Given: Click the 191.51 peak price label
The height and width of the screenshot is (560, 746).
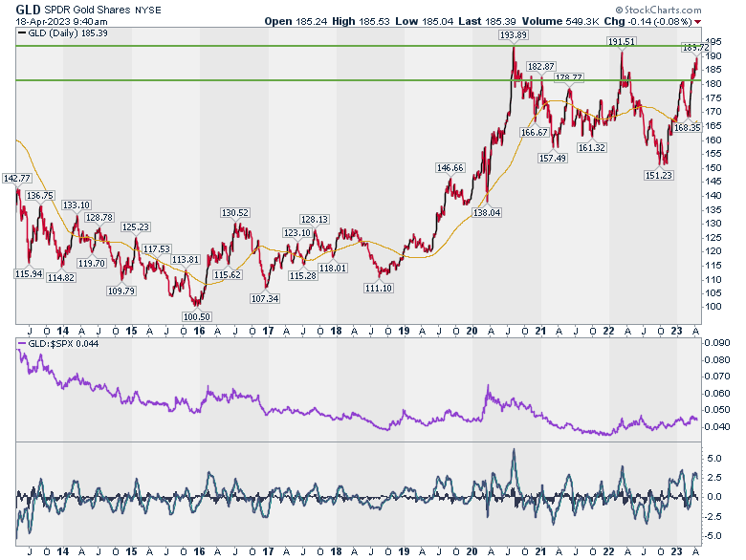Looking at the screenshot, I should [x=622, y=42].
